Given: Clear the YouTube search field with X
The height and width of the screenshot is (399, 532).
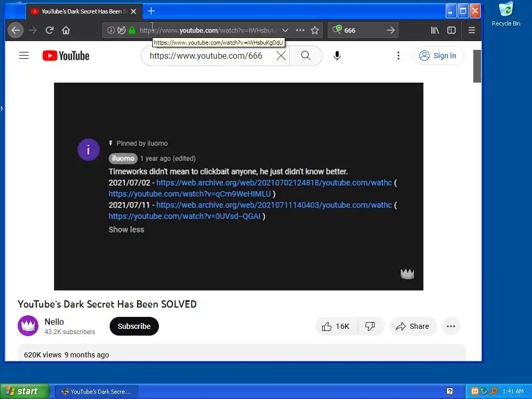Looking at the screenshot, I should coord(281,56).
